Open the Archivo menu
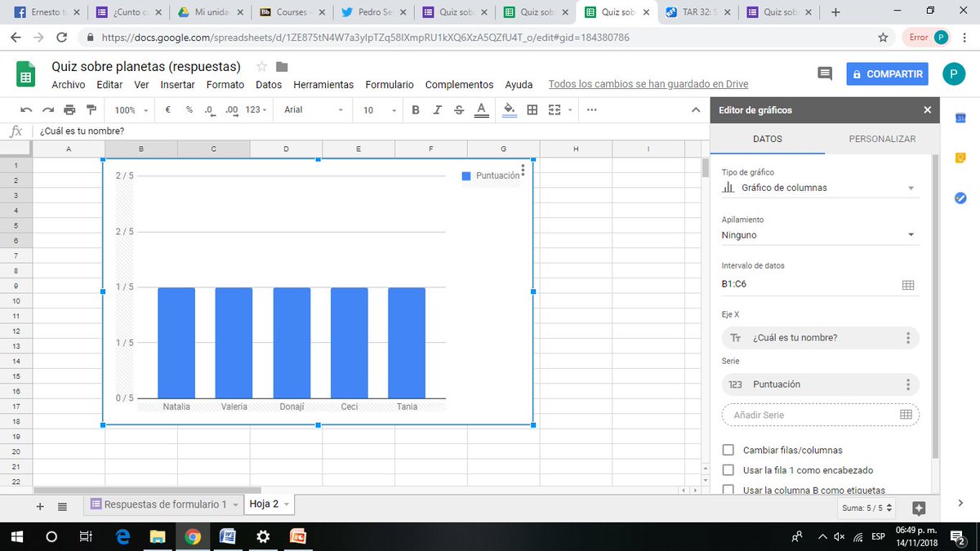This screenshot has width=980, height=551. (68, 85)
